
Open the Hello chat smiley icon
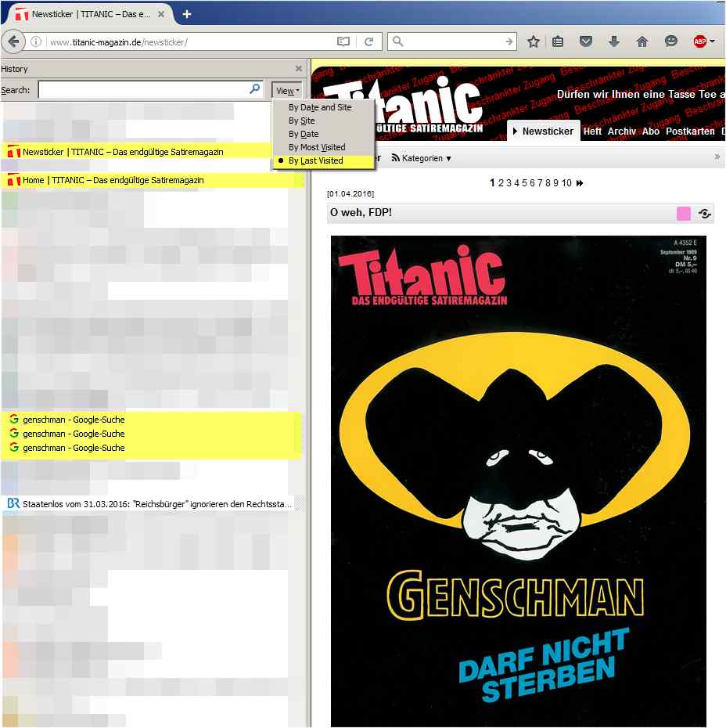coord(670,41)
